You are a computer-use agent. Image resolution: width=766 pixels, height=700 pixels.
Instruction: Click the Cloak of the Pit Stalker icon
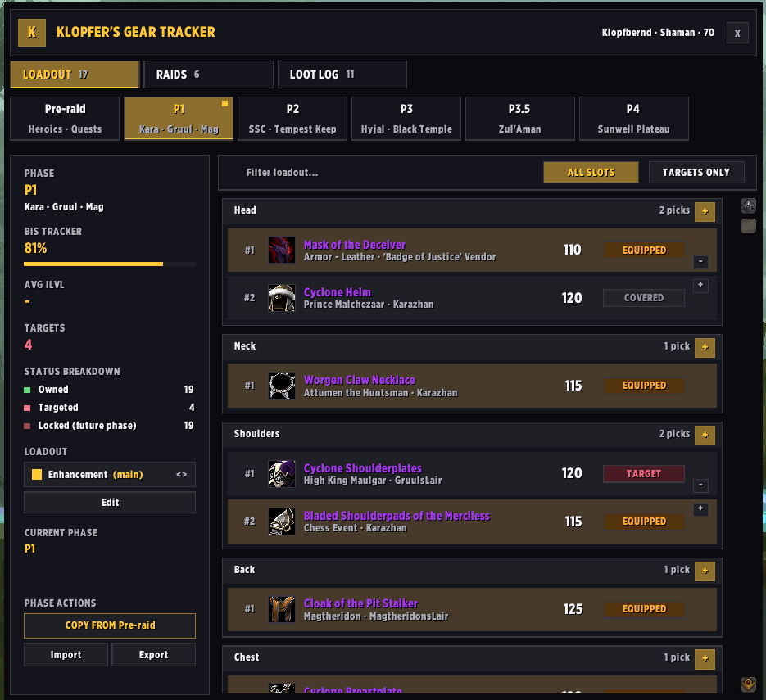click(281, 609)
